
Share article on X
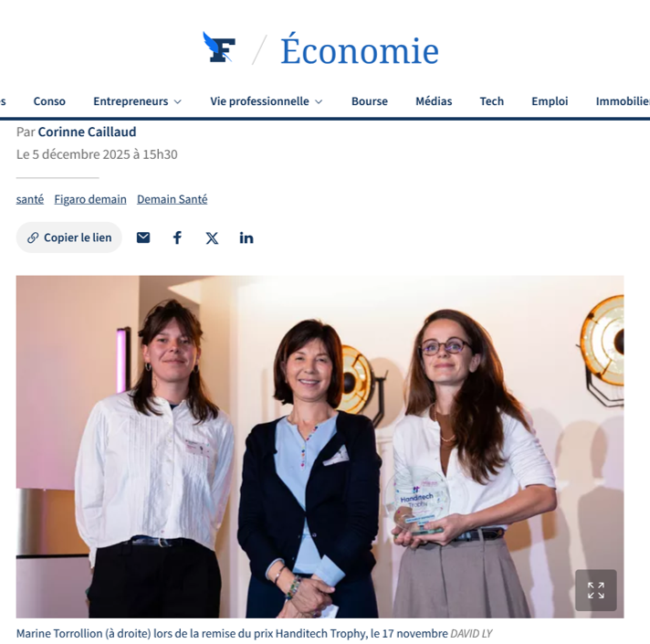[212, 238]
